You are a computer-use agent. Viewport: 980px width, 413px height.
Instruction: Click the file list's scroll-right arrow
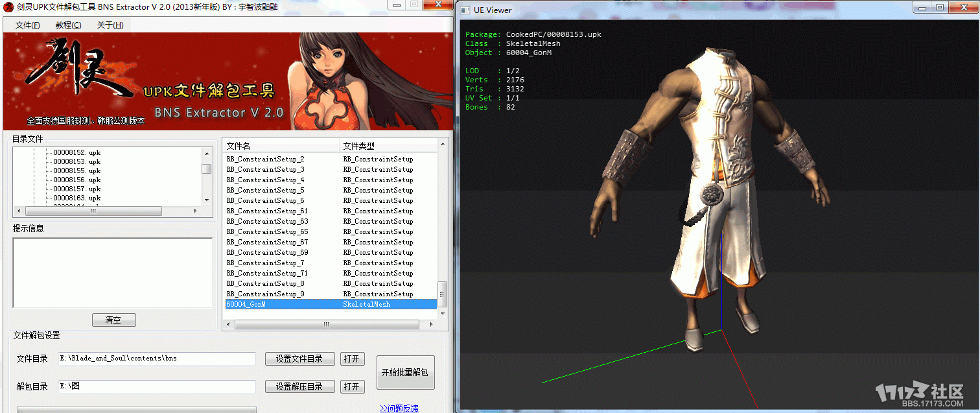pos(432,324)
